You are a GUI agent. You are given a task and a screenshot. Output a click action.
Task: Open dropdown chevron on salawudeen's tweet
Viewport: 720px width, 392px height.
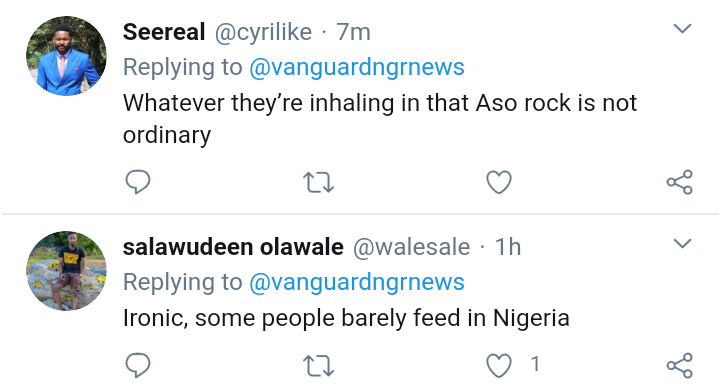682,243
